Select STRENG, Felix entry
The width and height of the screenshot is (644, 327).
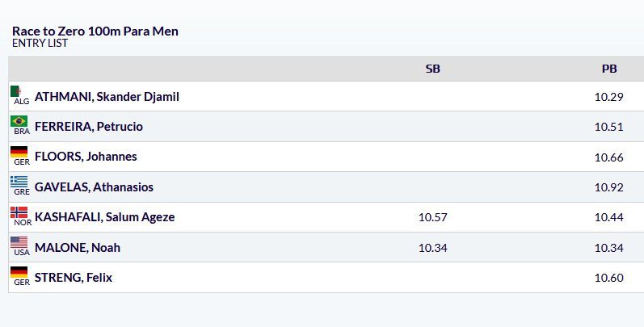74,278
